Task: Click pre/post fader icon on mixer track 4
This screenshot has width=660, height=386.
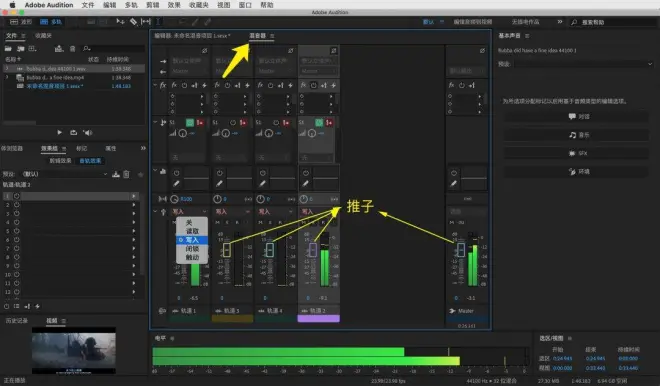Action: point(280,85)
